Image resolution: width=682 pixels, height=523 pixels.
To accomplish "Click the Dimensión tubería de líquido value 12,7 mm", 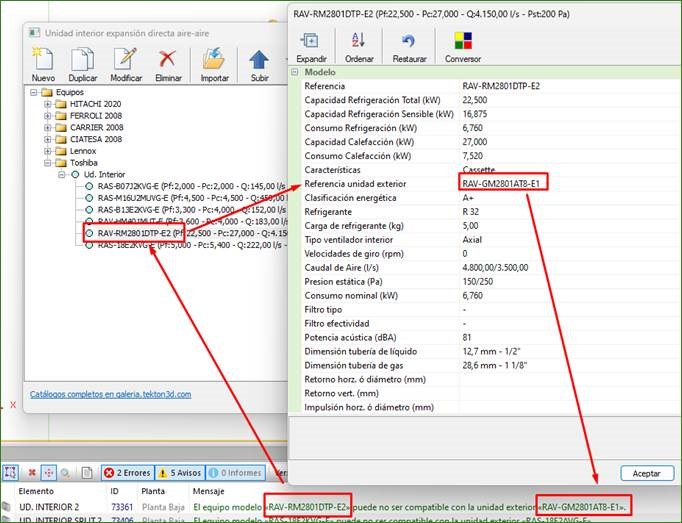I will [x=491, y=351].
